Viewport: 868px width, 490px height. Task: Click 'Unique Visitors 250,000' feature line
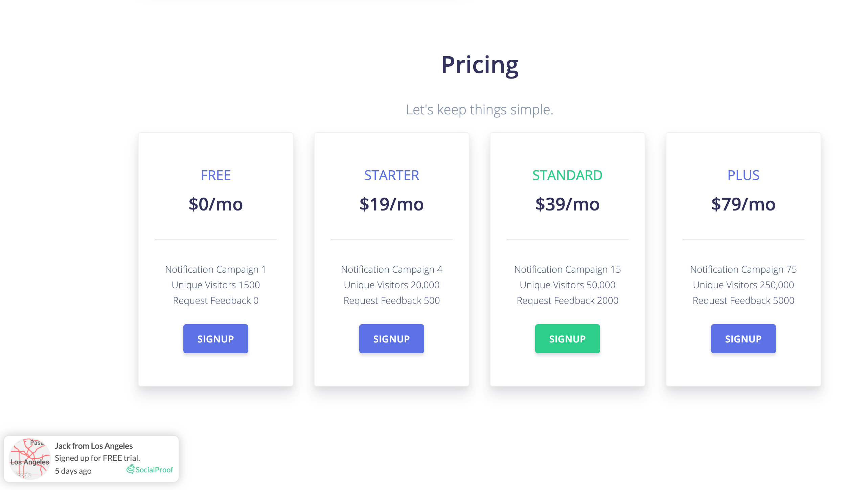tap(743, 285)
